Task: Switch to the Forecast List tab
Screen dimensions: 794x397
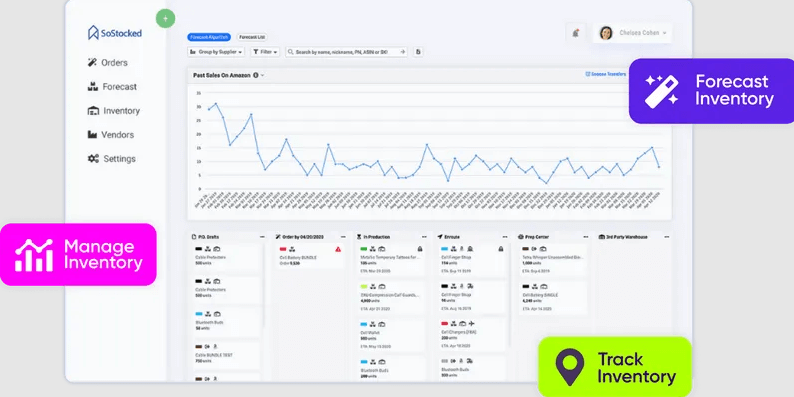Action: click(x=252, y=37)
